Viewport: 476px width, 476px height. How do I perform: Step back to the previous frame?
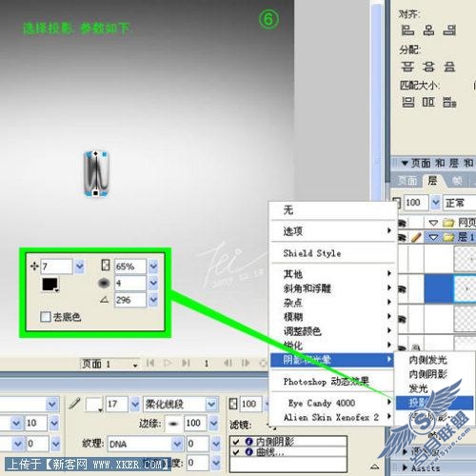pos(228,363)
